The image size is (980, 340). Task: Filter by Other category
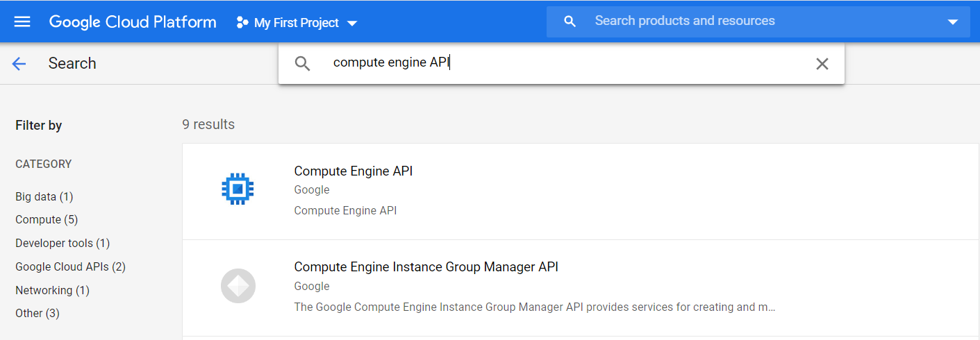pos(38,313)
